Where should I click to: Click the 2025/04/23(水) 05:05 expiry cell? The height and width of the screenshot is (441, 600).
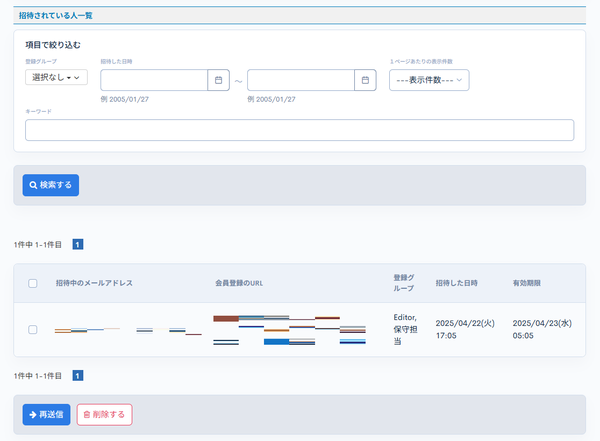[x=542, y=329]
